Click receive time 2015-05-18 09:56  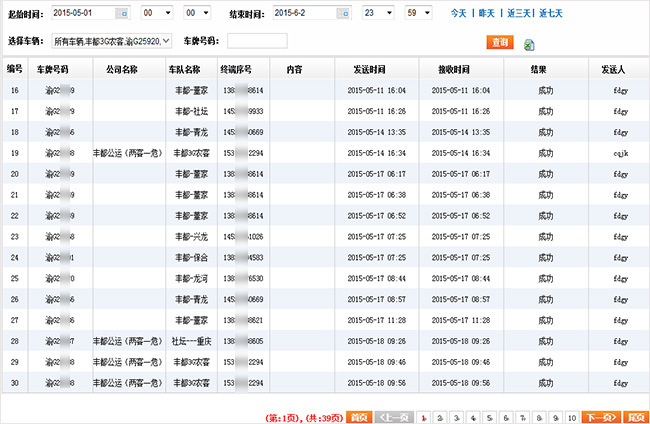(461, 383)
